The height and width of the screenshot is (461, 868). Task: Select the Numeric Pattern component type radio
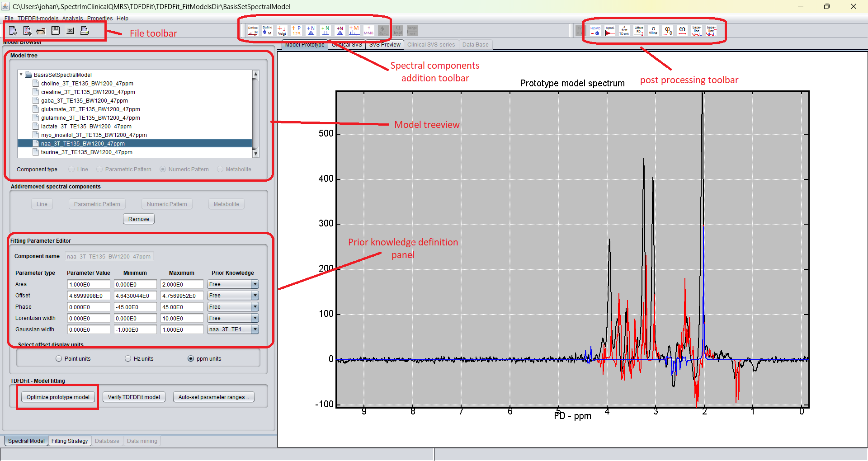point(163,169)
